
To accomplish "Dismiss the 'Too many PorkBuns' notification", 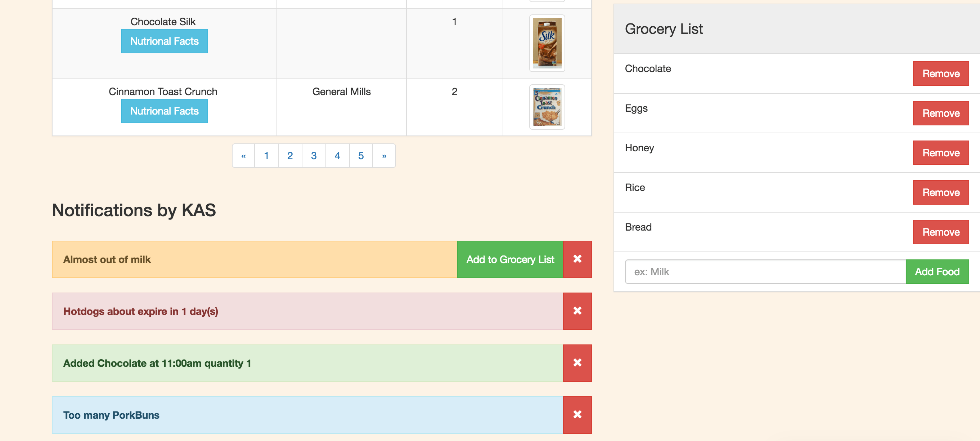I will click(x=577, y=415).
